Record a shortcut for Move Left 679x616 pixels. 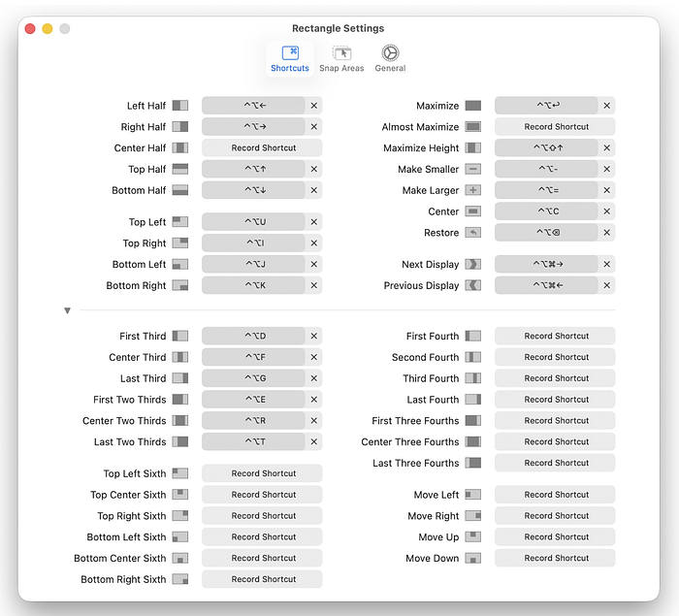555,495
